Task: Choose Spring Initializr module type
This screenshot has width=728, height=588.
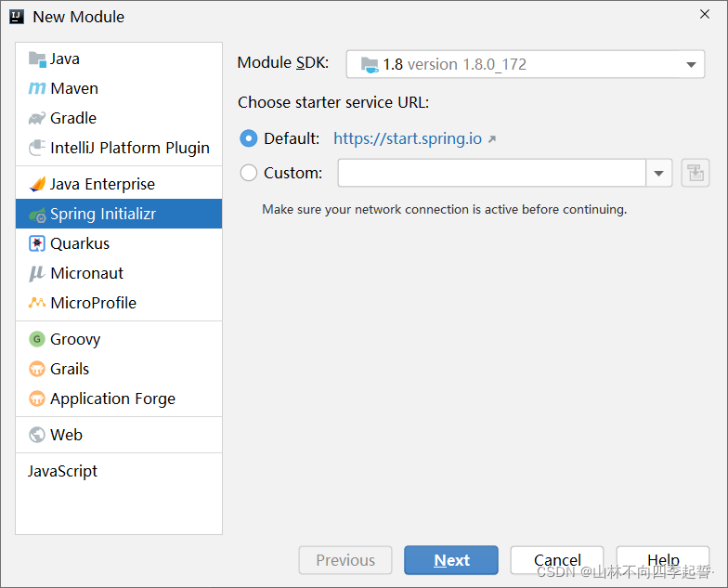Action: (x=119, y=214)
